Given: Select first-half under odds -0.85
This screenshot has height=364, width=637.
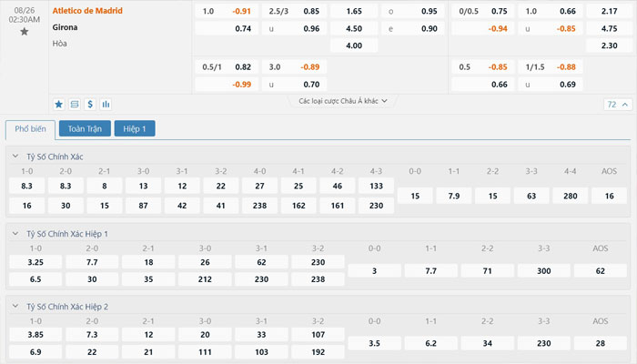Looking at the screenshot, I should point(550,28).
